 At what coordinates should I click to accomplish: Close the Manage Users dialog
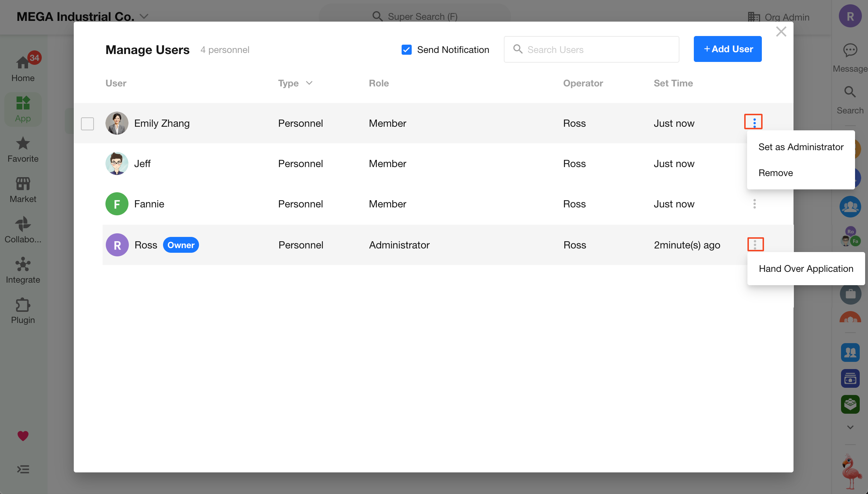tap(781, 32)
